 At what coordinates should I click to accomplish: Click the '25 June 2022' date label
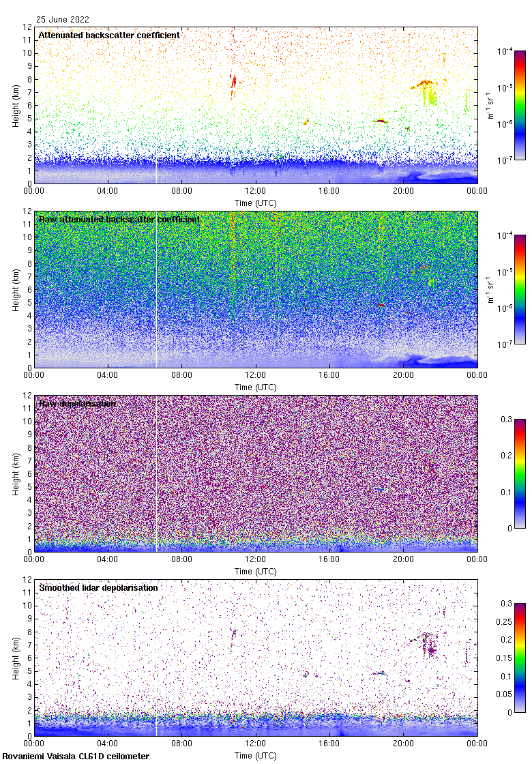tap(62, 20)
